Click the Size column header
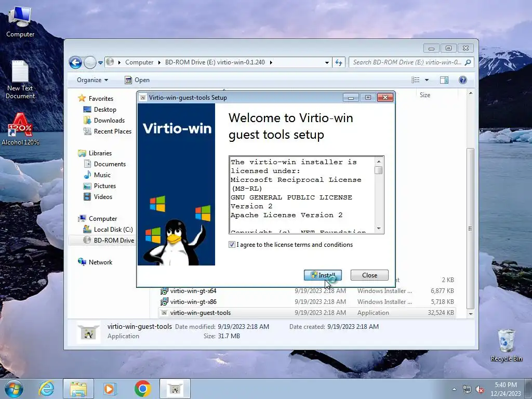The width and height of the screenshot is (532, 399). (x=425, y=95)
